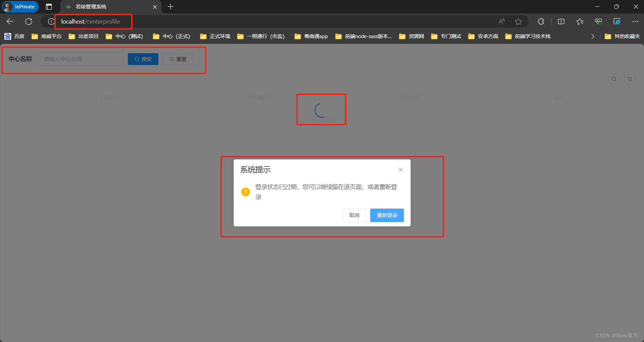Open the 南威平台 bookmark folder
This screenshot has height=342, width=644.
pos(47,36)
